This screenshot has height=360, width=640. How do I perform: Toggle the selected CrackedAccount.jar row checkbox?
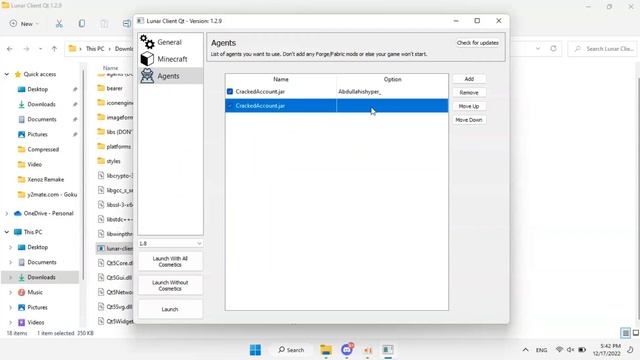click(x=230, y=106)
